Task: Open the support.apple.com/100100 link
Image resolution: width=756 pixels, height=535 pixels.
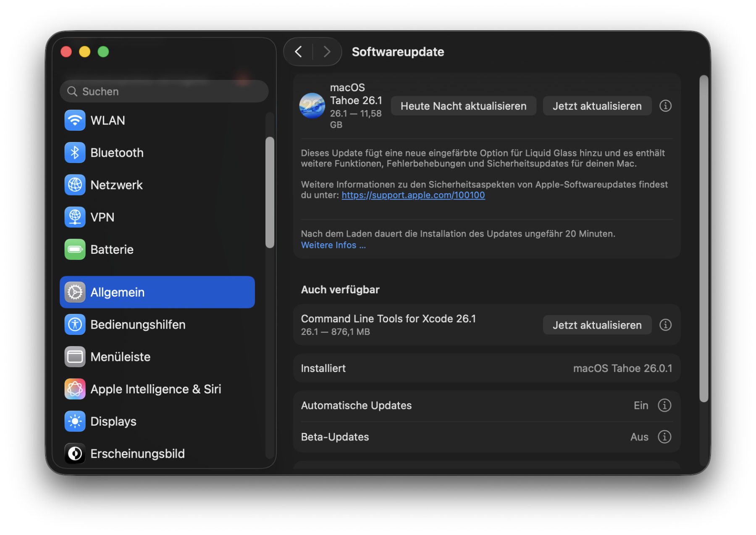Action: click(413, 195)
